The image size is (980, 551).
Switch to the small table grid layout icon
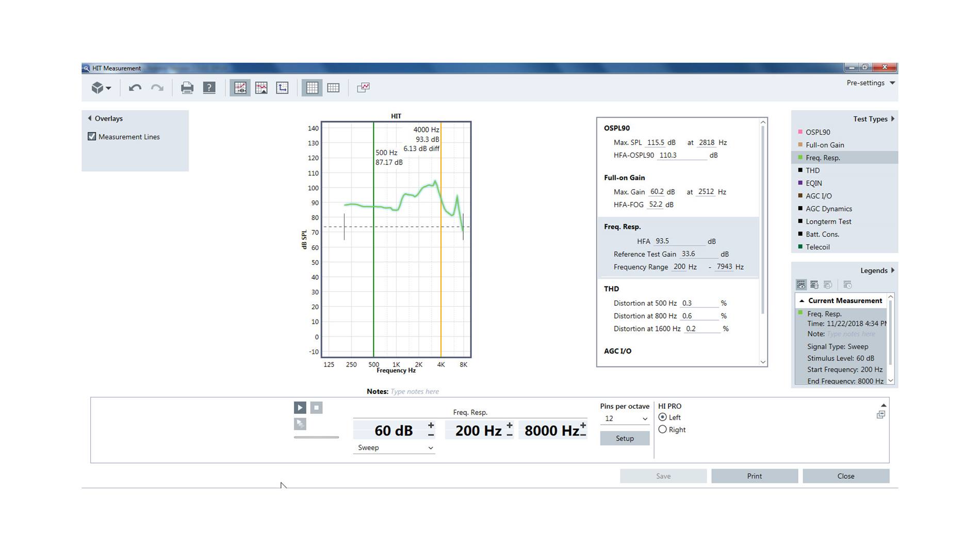click(333, 88)
